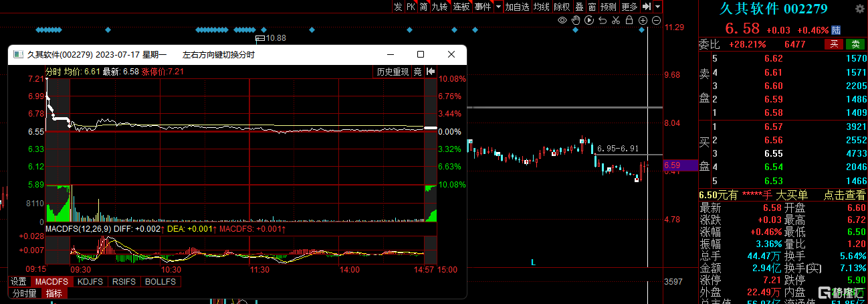The image size is (868, 304).
Task: Toggle 除权 ex-rights adjustment
Action: tap(562, 7)
